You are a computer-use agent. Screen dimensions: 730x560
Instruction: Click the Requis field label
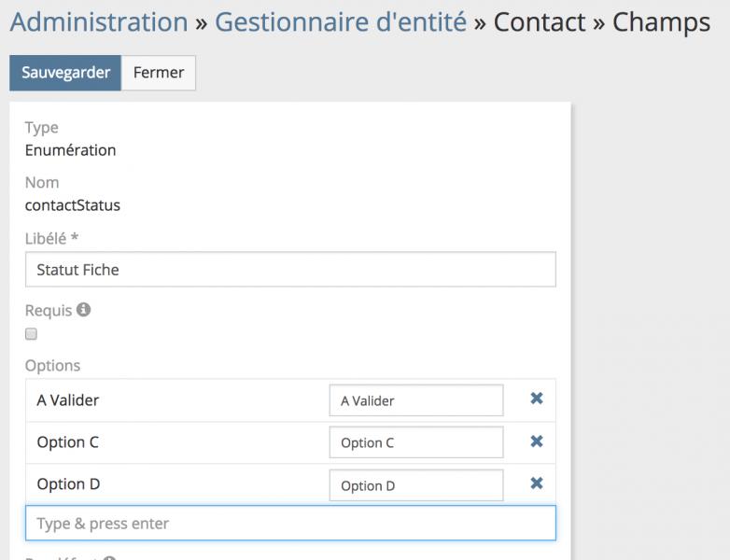49,311
